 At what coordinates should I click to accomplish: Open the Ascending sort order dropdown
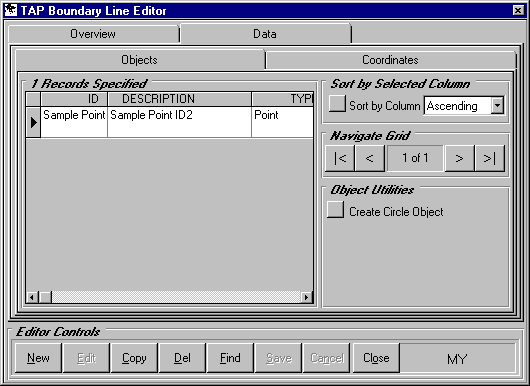pos(497,105)
